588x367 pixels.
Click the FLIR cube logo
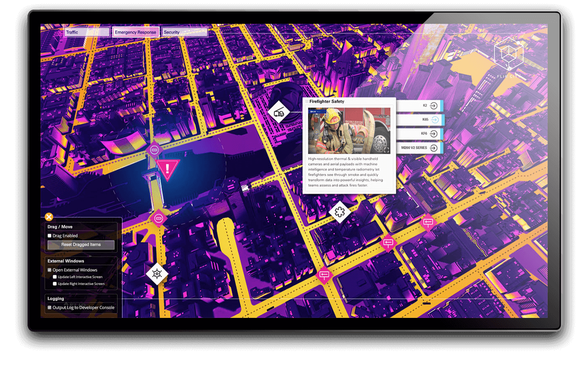[509, 55]
